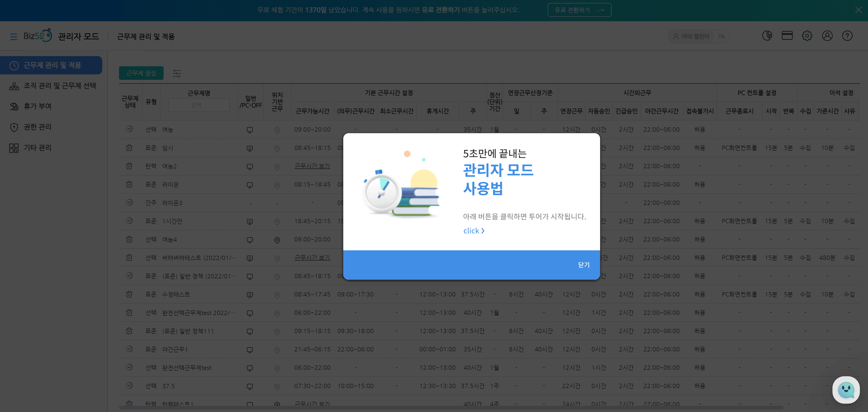868x412 pixels.
Task: Click the horizontal scrollbar at the bottom of the table
Action: [x=438, y=408]
